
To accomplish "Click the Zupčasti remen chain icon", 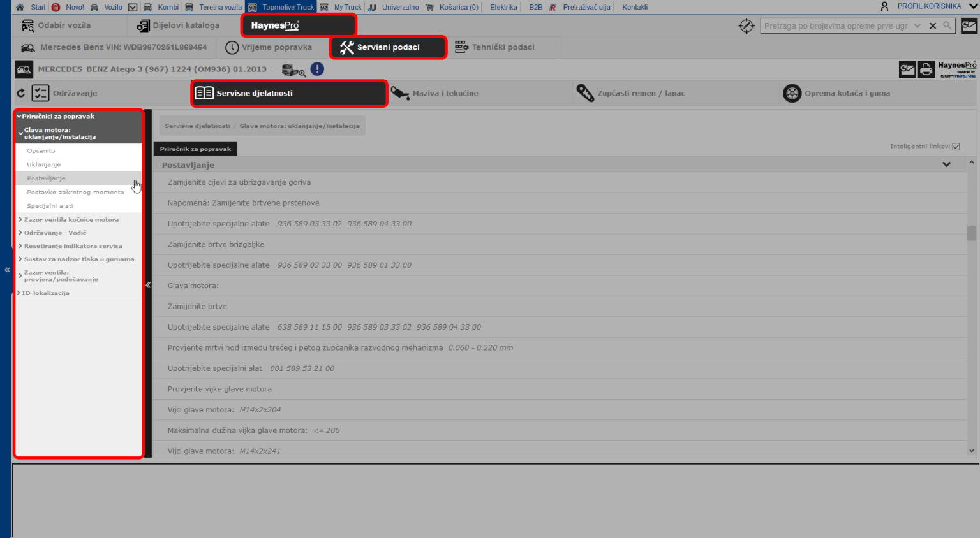I will coord(585,93).
